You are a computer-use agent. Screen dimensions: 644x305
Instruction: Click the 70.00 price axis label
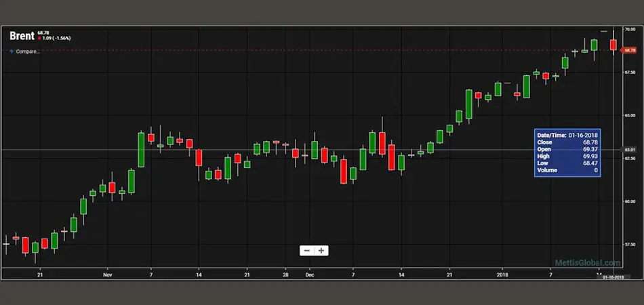(630, 30)
